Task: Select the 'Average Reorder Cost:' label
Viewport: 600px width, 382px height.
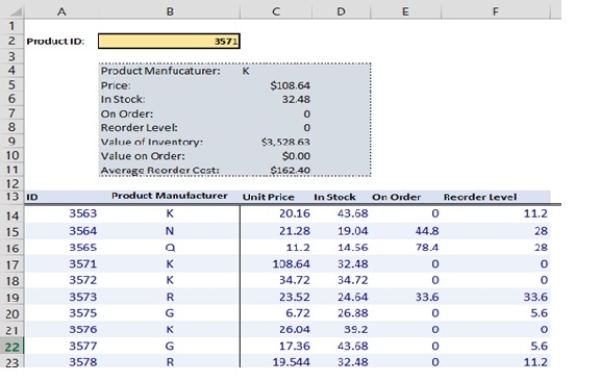Action: tap(160, 170)
